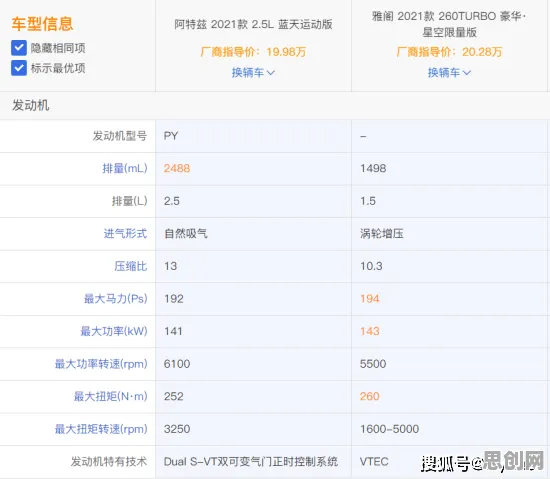Click the highlighted 143 power value
This screenshot has width=550, height=479.
coord(370,331)
